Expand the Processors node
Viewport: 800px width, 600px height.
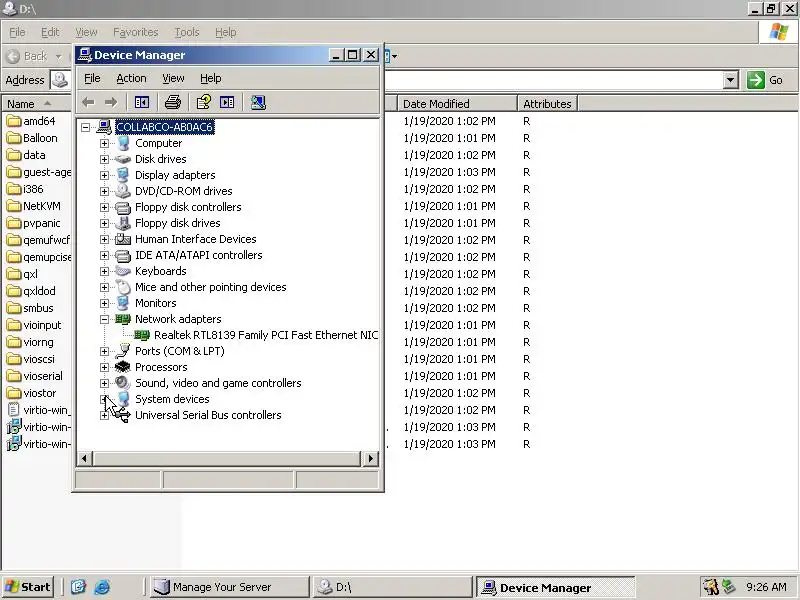click(104, 367)
